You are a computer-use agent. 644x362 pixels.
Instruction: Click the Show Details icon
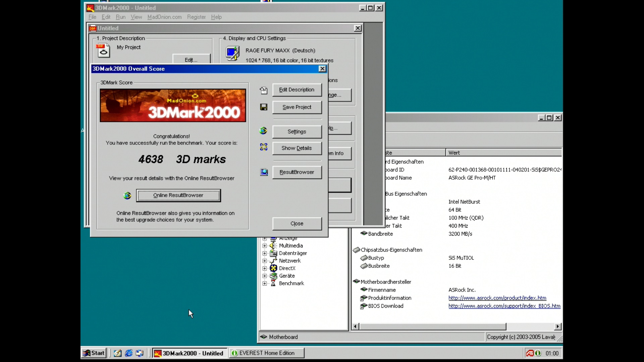click(x=264, y=147)
